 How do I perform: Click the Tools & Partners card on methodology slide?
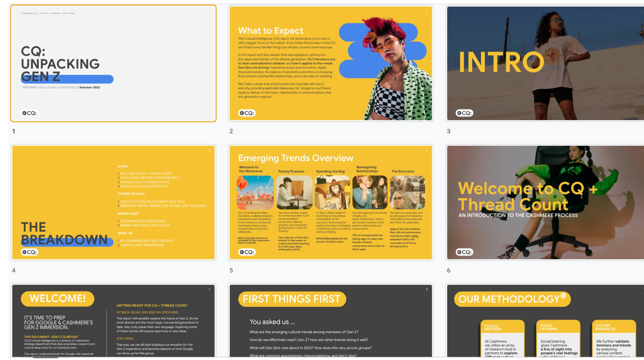tap(502, 338)
